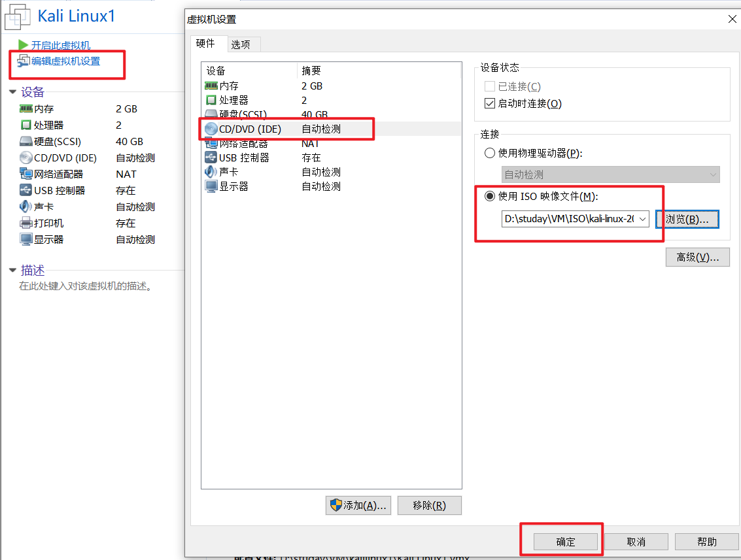Click the 移除(R) remove button
The image size is (741, 560).
[x=430, y=505]
